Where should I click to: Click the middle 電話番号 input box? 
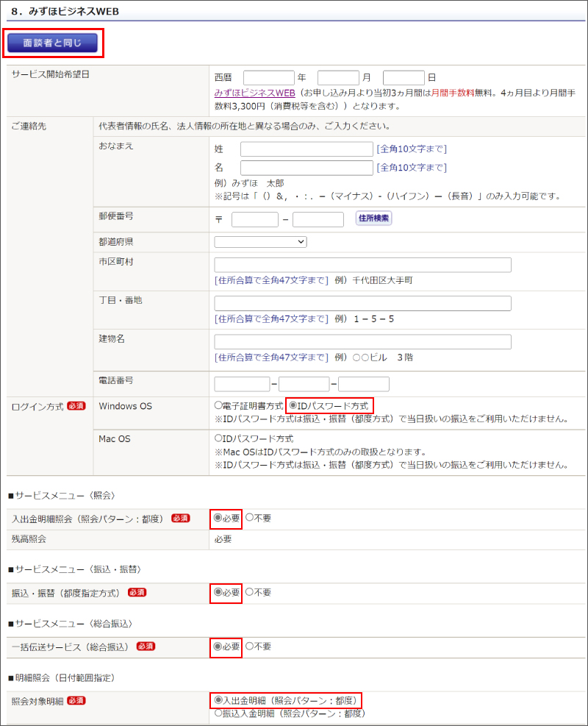[304, 384]
